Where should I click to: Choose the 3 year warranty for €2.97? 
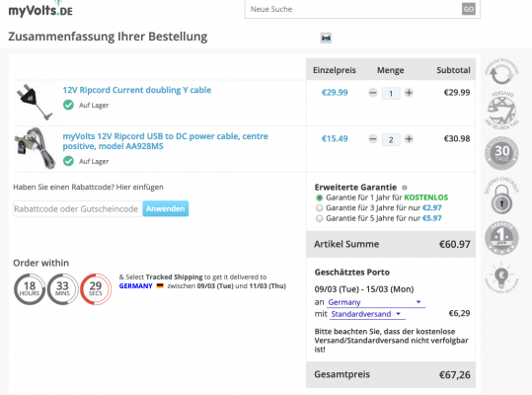[319, 208]
